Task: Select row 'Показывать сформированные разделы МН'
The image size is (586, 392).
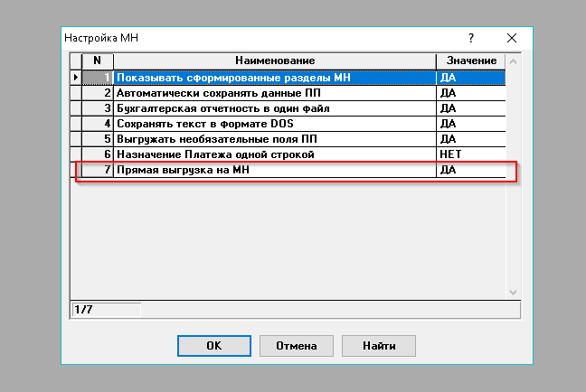Action: coord(288,78)
